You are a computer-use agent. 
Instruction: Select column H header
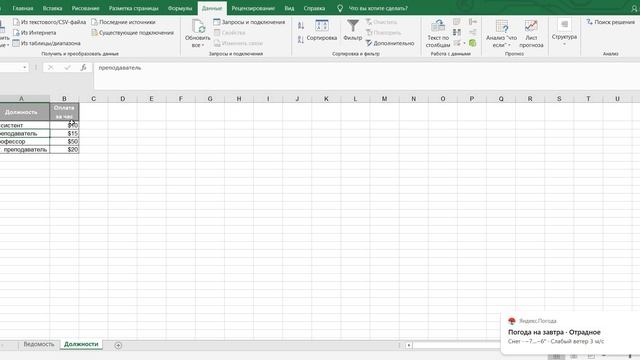click(239, 99)
